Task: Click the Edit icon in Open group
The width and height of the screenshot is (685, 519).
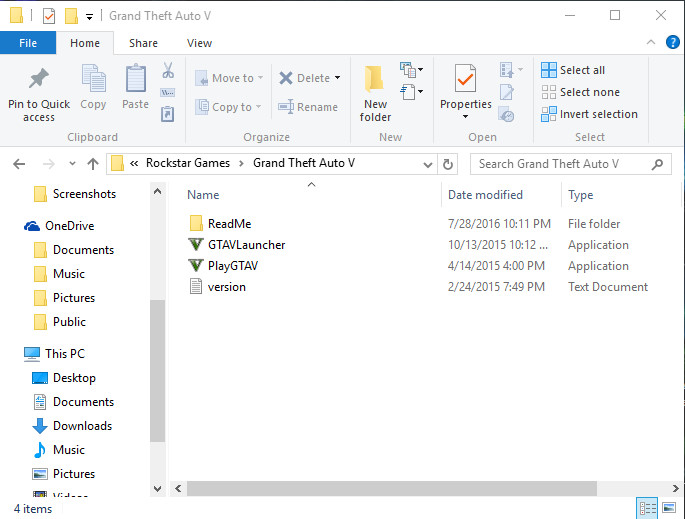Action: click(507, 92)
